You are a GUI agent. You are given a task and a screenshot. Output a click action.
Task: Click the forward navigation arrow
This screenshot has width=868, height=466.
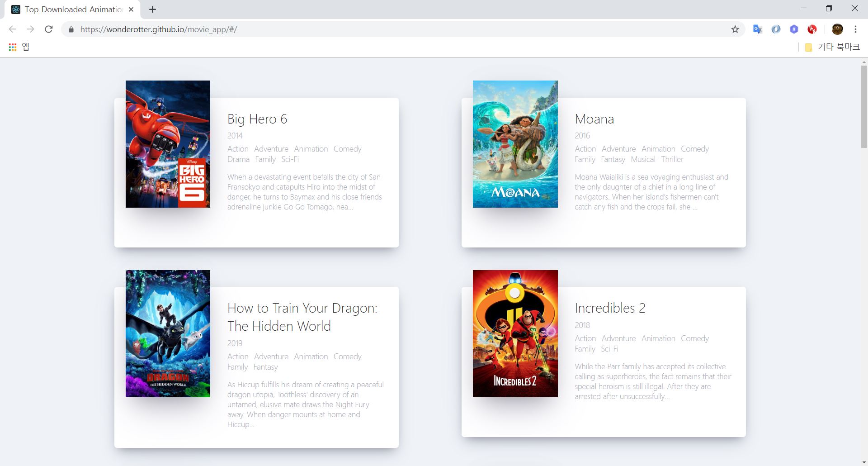tap(31, 29)
